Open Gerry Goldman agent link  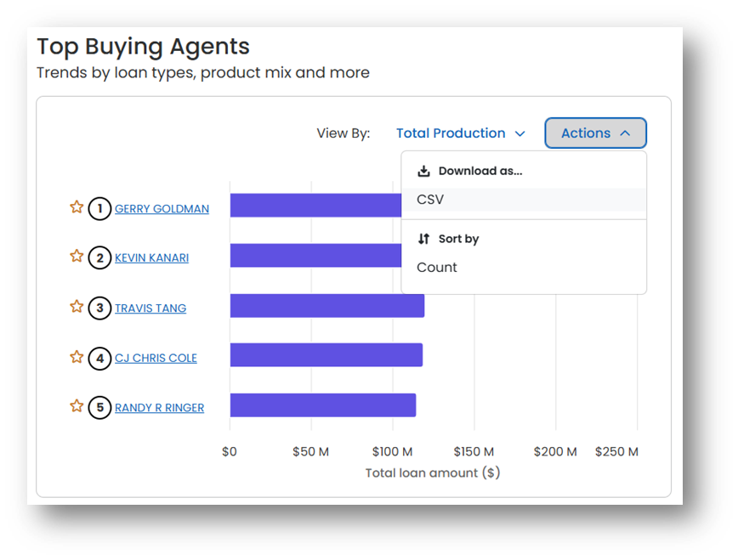(162, 209)
